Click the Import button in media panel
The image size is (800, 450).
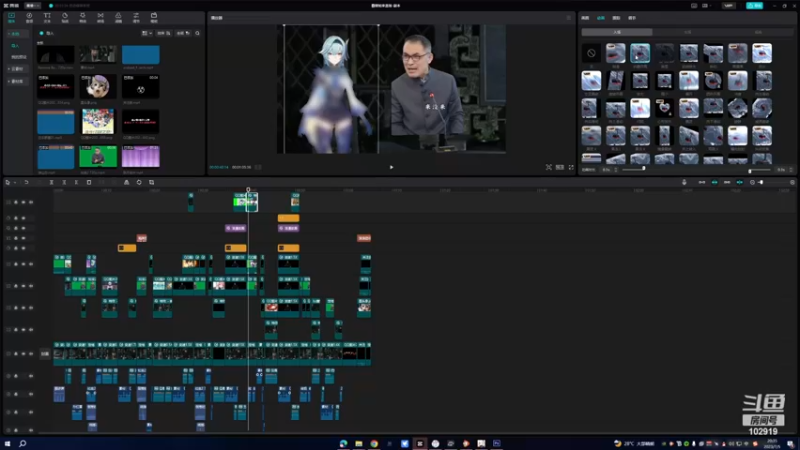47,33
